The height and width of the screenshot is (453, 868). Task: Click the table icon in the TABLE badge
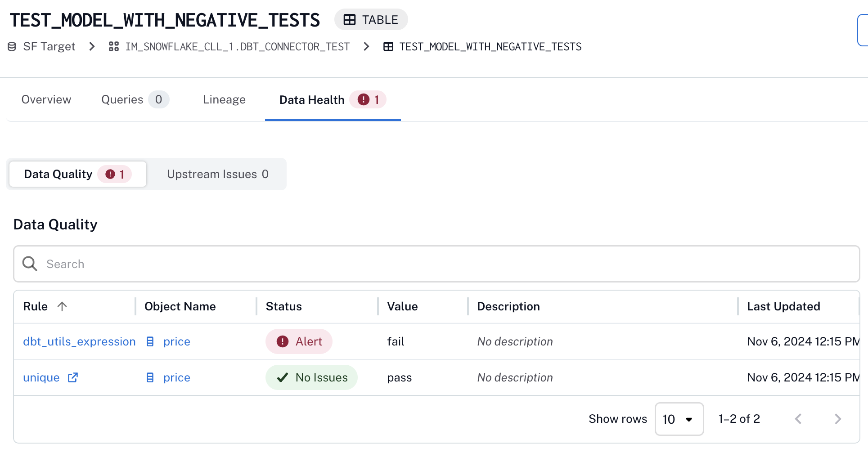pyautogui.click(x=350, y=20)
